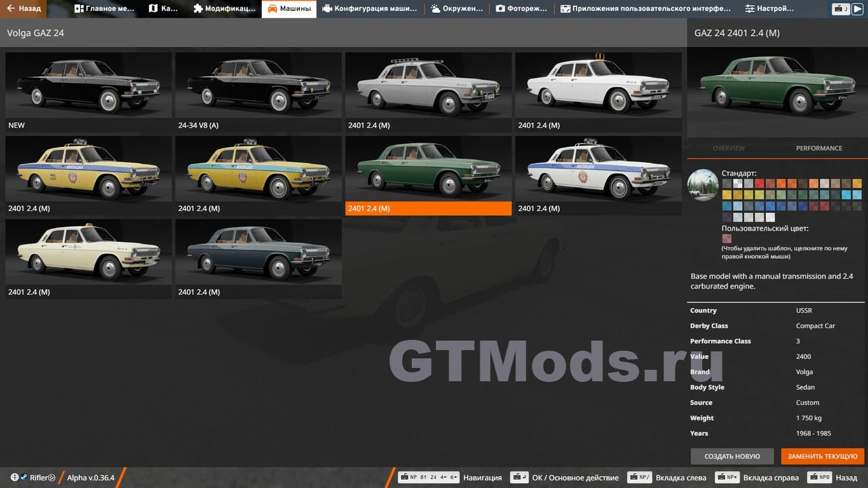Click the globe icon in the bottom-left corner
The height and width of the screenshot is (488, 868).
(x=15, y=477)
